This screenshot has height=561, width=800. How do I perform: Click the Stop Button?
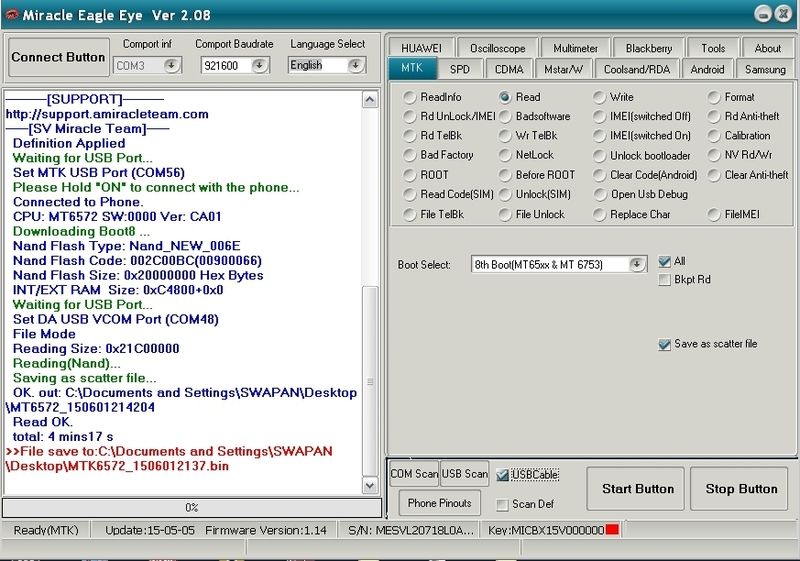[741, 489]
